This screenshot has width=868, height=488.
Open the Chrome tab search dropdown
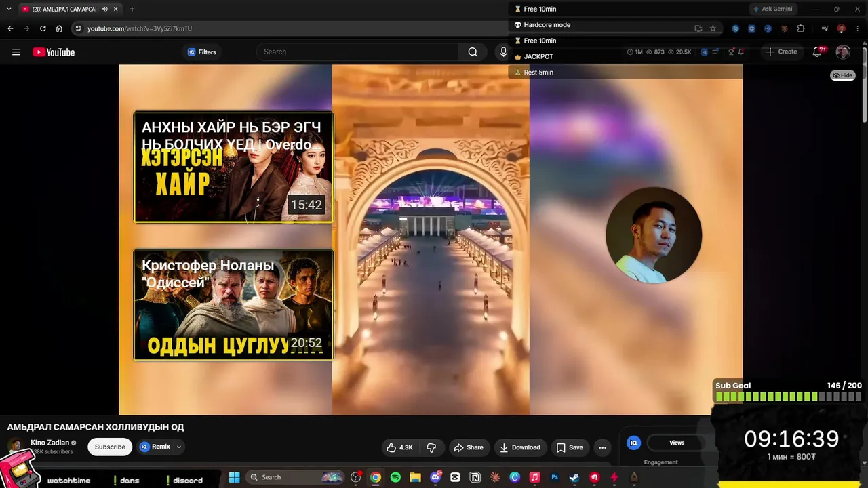(x=9, y=9)
